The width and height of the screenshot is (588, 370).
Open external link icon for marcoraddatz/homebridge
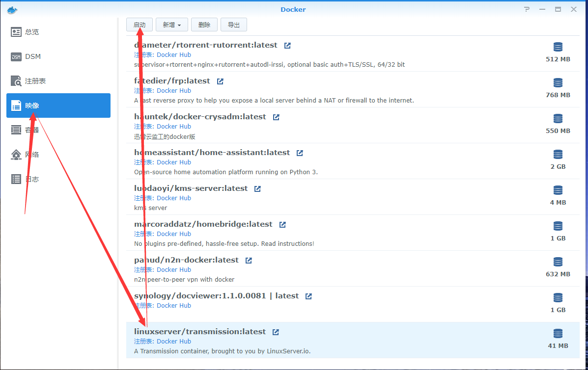tap(282, 224)
